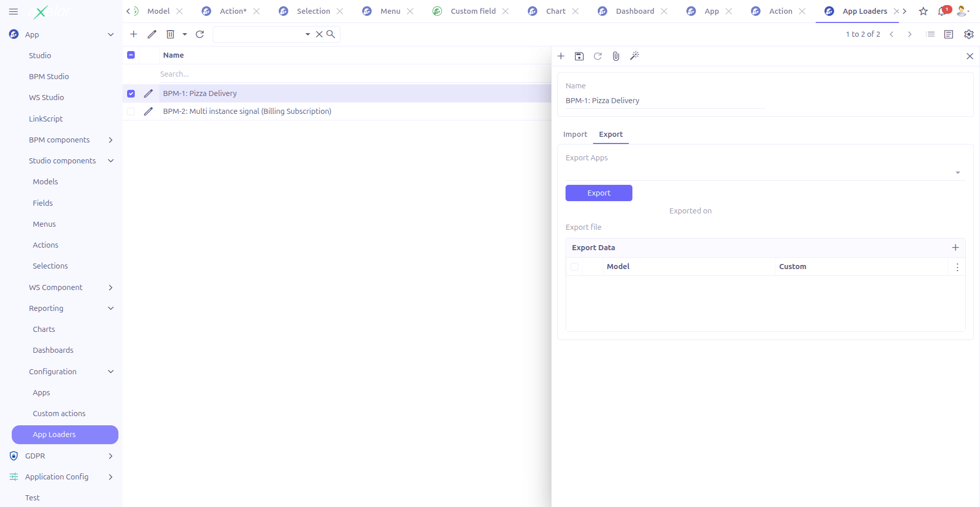Sort by the Name column header
This screenshot has height=507, width=980.
174,55
